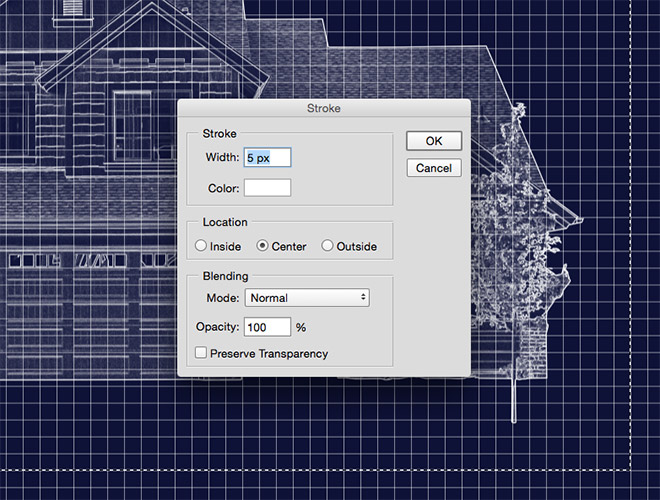Enable the Preserve Transparency checkbox
Screen dimensions: 660x500
click(201, 353)
